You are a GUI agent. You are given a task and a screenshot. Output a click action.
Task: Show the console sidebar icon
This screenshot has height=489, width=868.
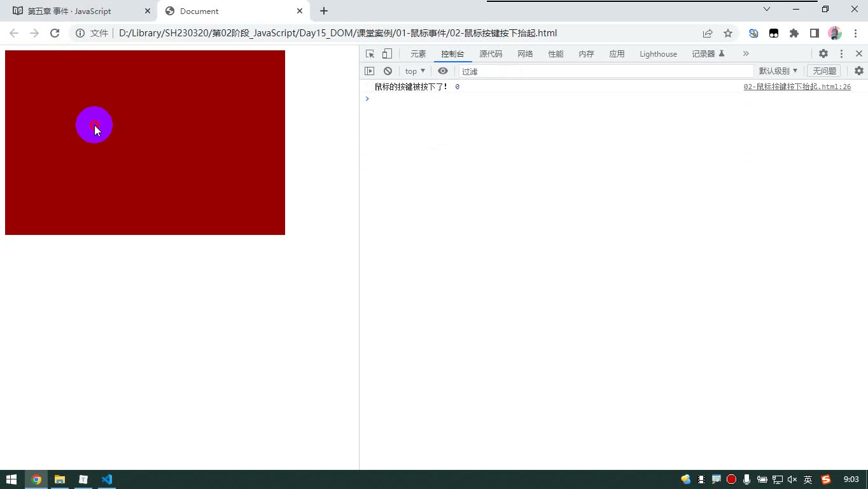point(370,71)
